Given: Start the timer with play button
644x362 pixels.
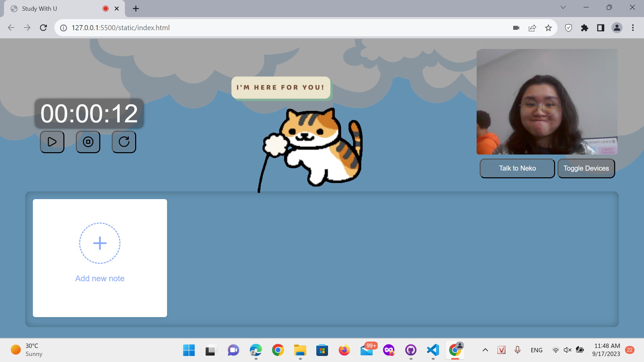Looking at the screenshot, I should pos(52,142).
